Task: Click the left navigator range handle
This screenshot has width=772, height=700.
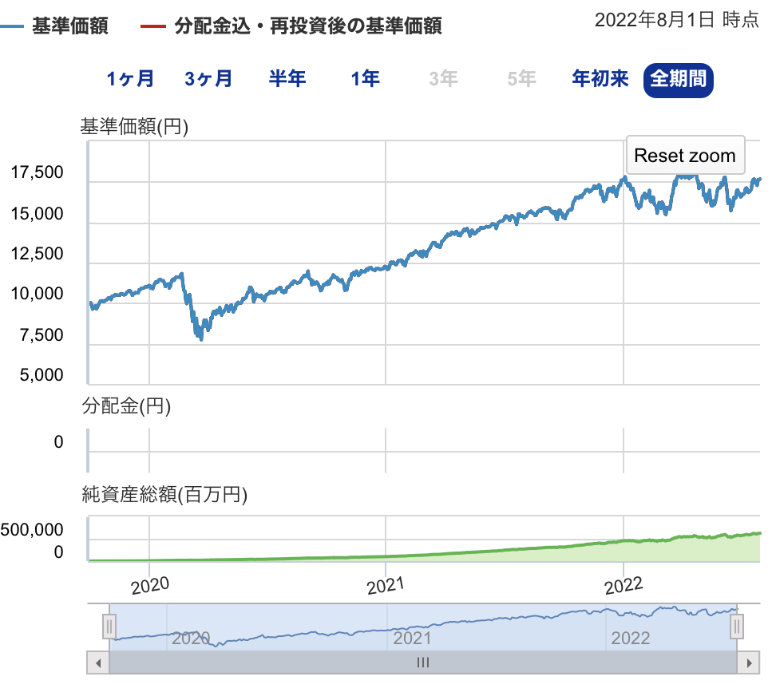Action: click(x=110, y=627)
